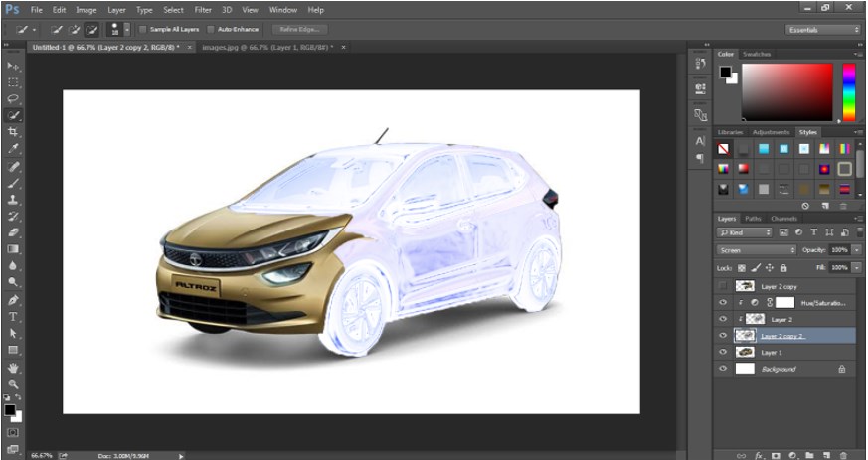The image size is (868, 460).
Task: Select the Move tool
Action: [x=13, y=65]
